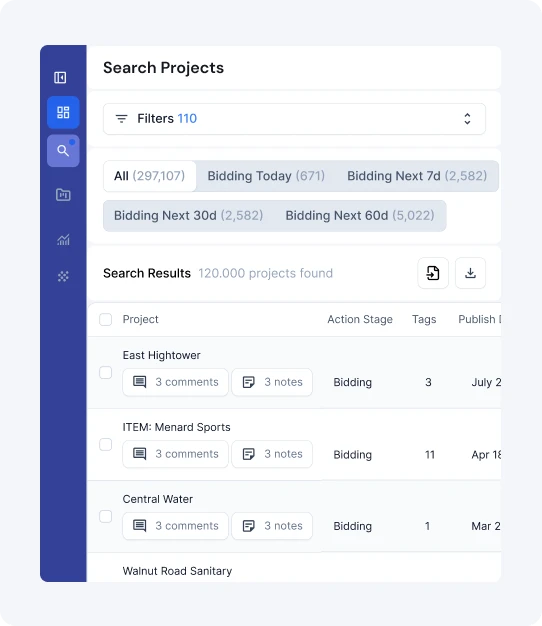Toggle the select-all Project header checkbox
542x626 pixels.
pos(105,319)
